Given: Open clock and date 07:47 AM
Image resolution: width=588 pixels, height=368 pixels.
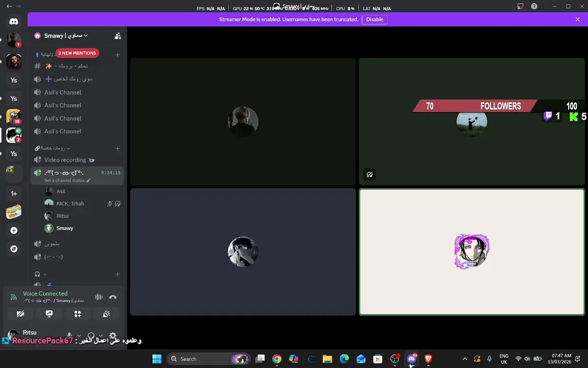Looking at the screenshot, I should tap(559, 359).
